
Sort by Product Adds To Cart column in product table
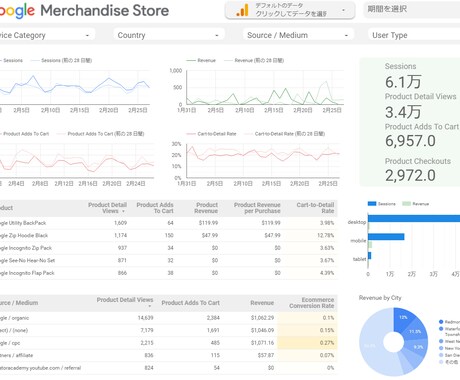[155, 208]
